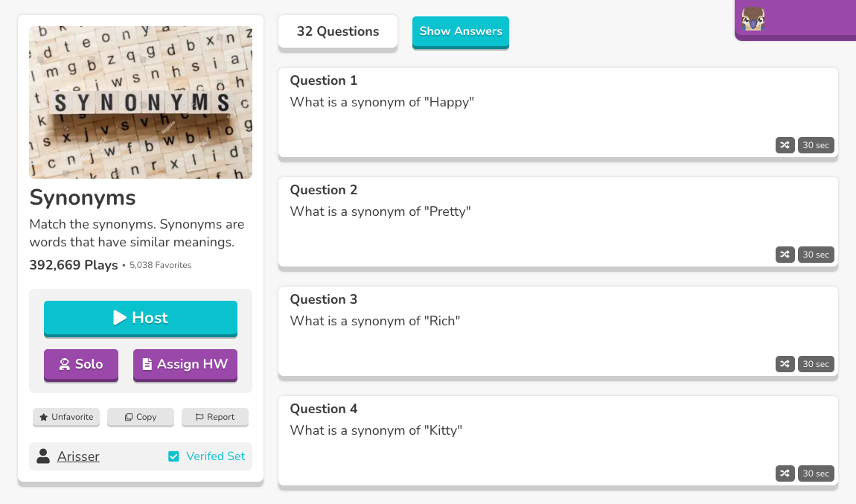
Task: Click the person icon next to Arisser
Action: [x=42, y=456]
